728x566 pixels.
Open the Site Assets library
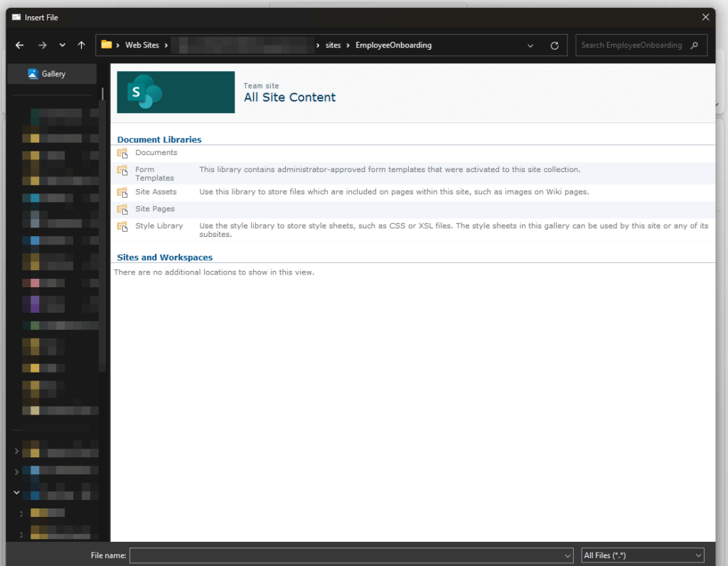pos(156,192)
